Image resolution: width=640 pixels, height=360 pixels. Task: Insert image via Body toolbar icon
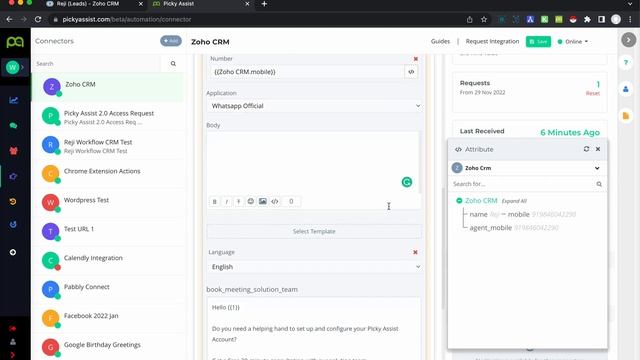tap(263, 201)
